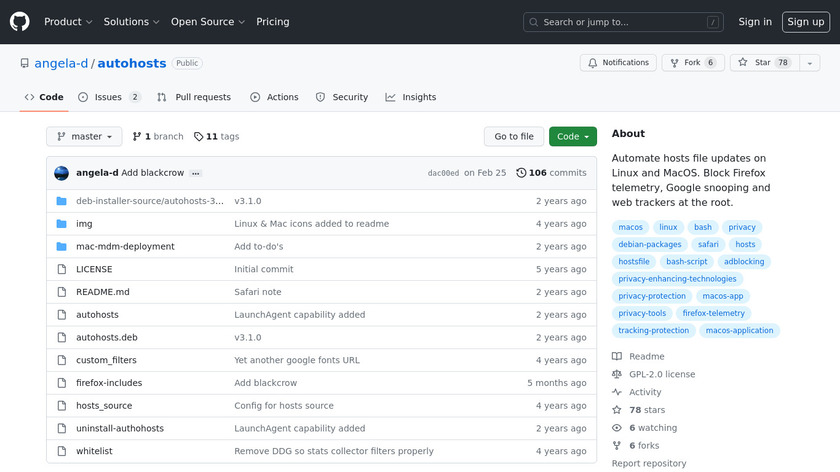Select the privacy-tools topic tag
Image resolution: width=840 pixels, height=472 pixels.
[642, 313]
